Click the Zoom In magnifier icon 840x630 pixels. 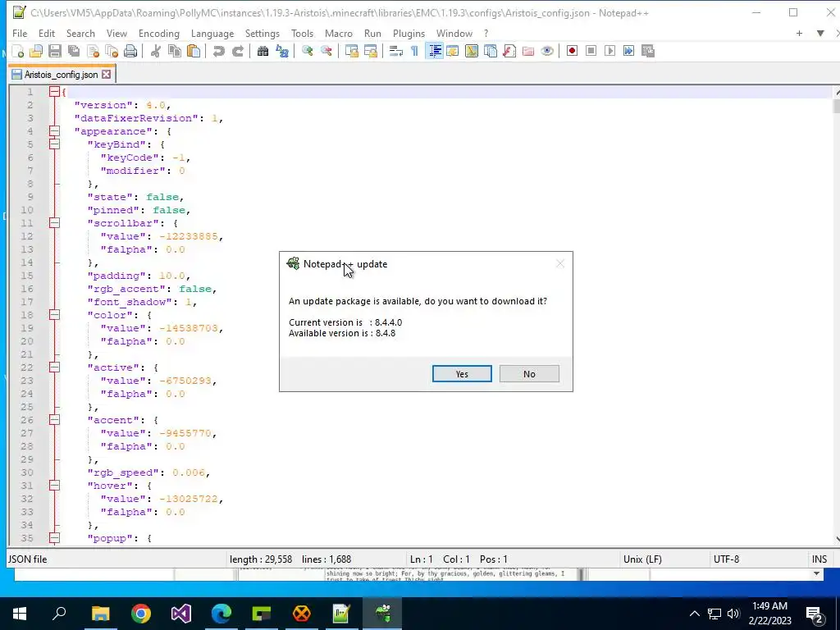tap(307, 52)
